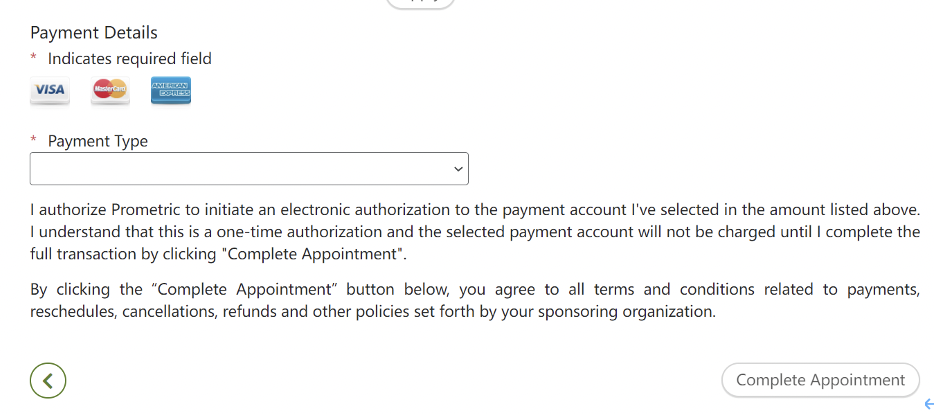This screenshot has width=934, height=414.
Task: Click the Indicates required field note
Action: pos(130,59)
